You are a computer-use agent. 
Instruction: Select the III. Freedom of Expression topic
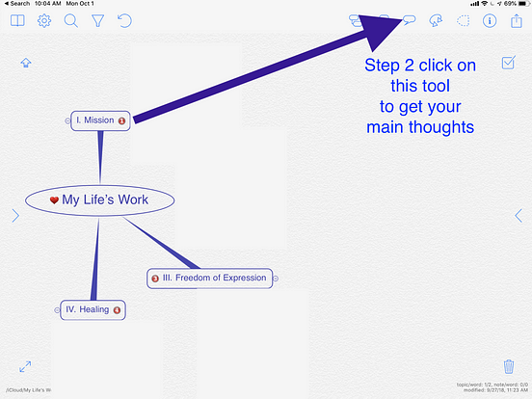(x=210, y=279)
